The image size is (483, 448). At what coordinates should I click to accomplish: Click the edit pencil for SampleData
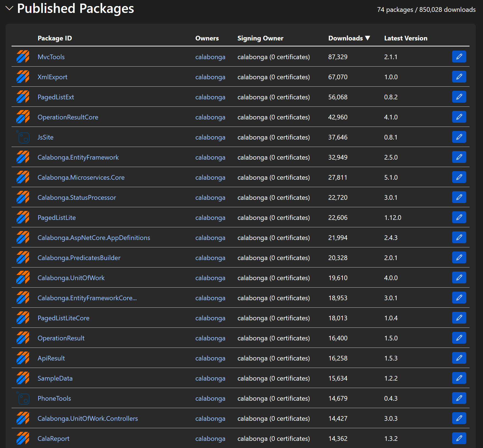(459, 378)
